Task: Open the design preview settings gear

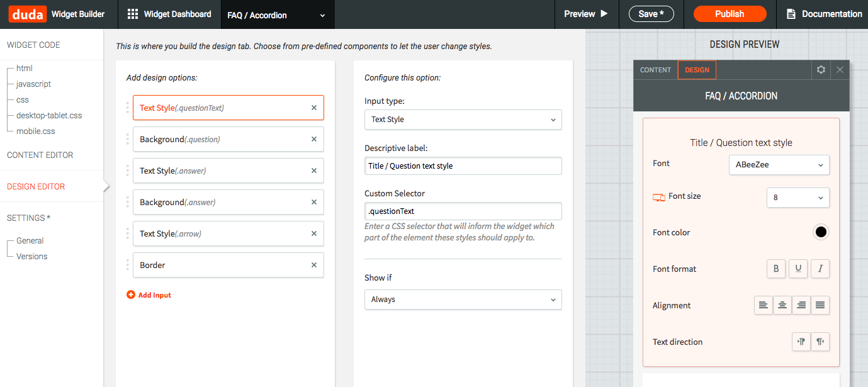Action: point(821,70)
